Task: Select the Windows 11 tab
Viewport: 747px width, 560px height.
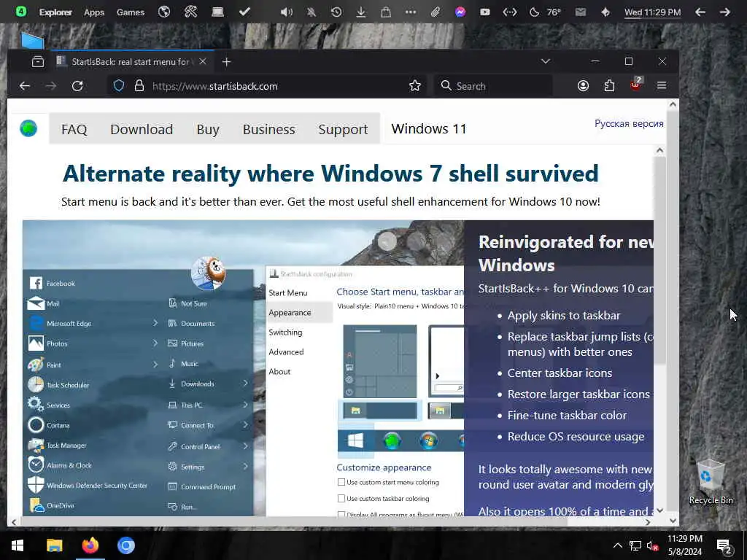Action: coord(429,128)
